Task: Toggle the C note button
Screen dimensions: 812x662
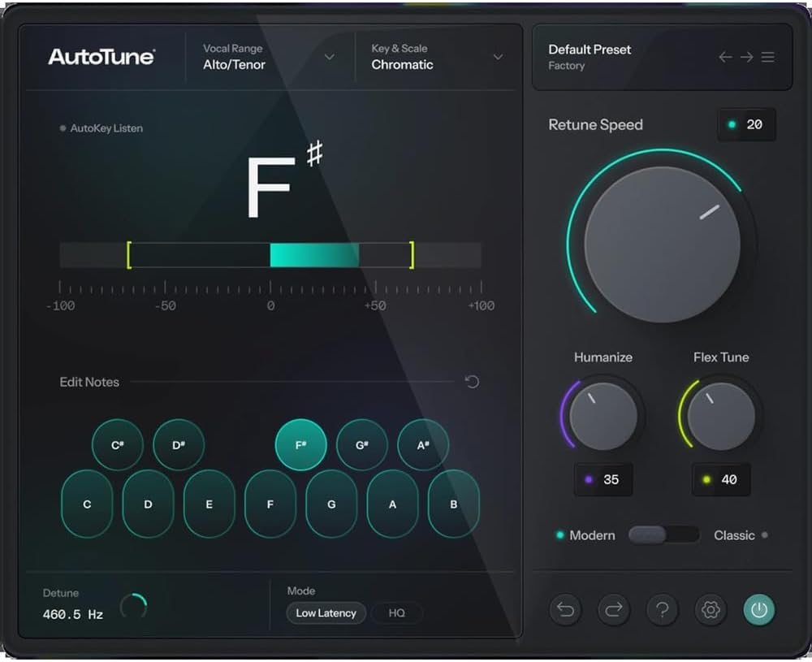Action: coord(87,504)
